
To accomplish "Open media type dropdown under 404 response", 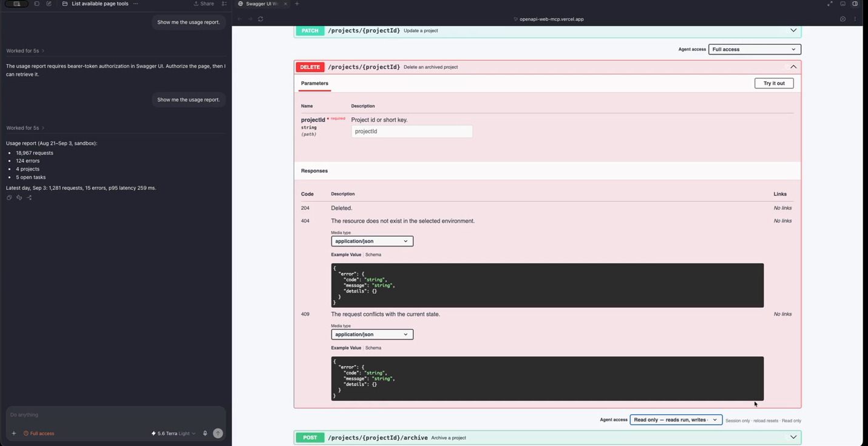I will [x=372, y=241].
